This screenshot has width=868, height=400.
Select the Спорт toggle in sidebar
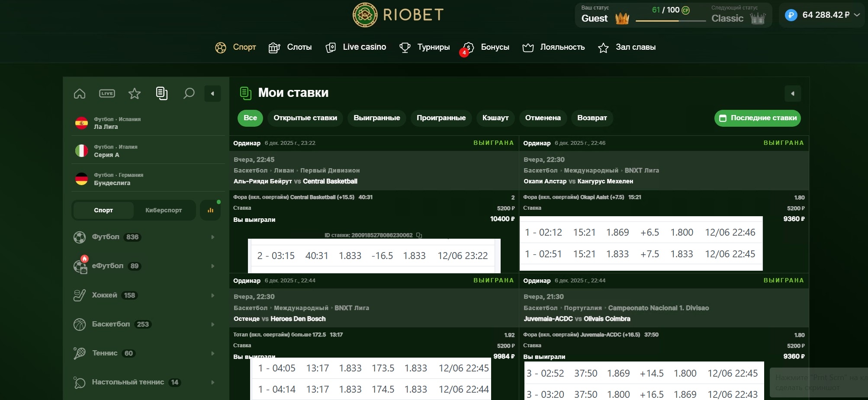coord(103,210)
